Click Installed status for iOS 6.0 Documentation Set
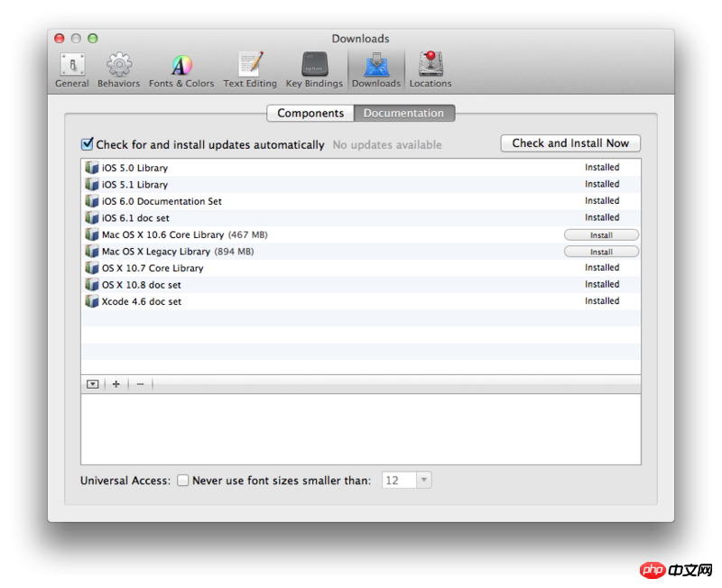Screen dimensions: 722x588 pos(602,200)
